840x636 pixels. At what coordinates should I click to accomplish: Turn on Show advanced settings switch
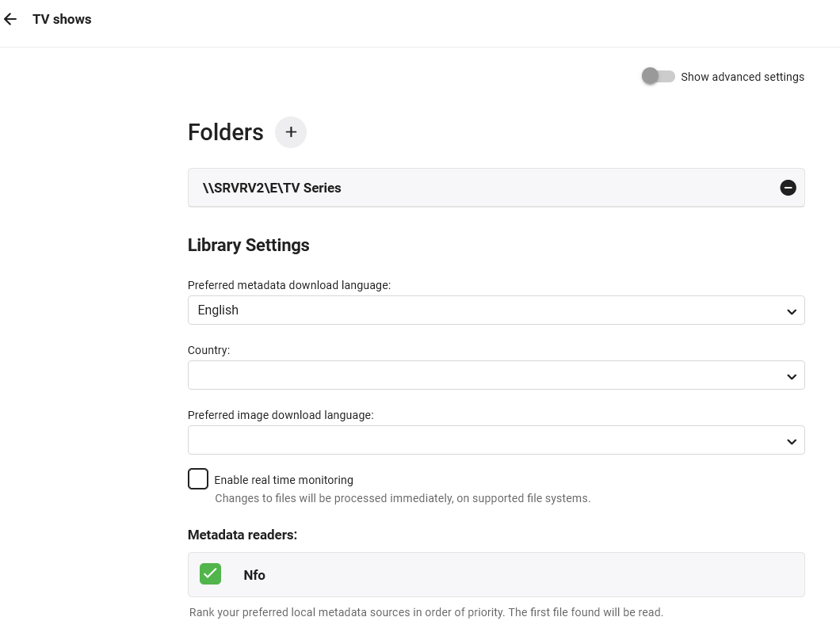tap(658, 77)
